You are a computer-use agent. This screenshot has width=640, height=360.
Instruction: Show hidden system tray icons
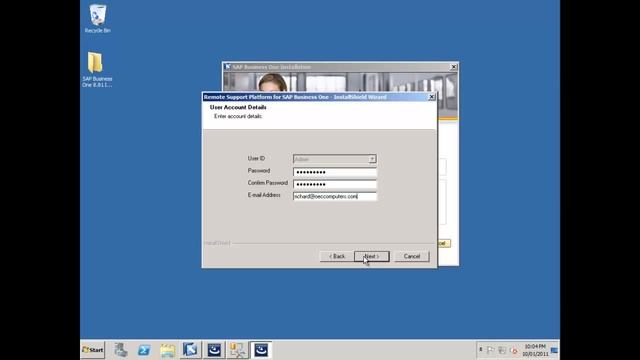tap(480, 350)
